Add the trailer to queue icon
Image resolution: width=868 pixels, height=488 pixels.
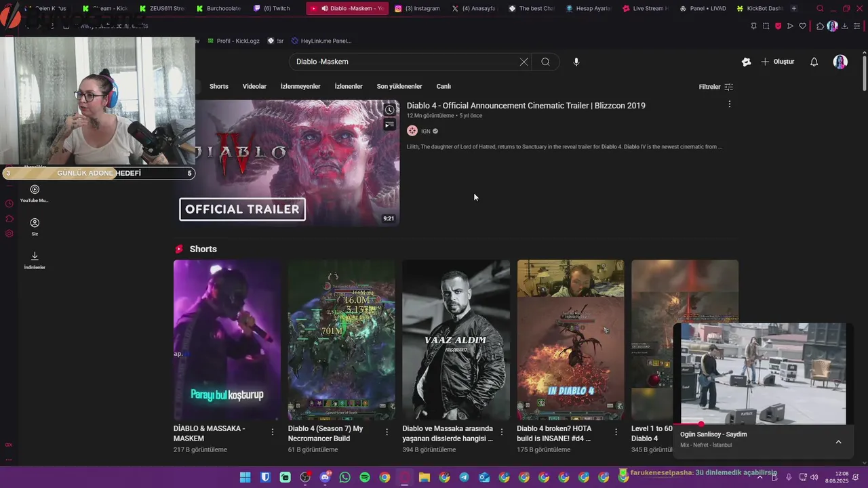(389, 125)
